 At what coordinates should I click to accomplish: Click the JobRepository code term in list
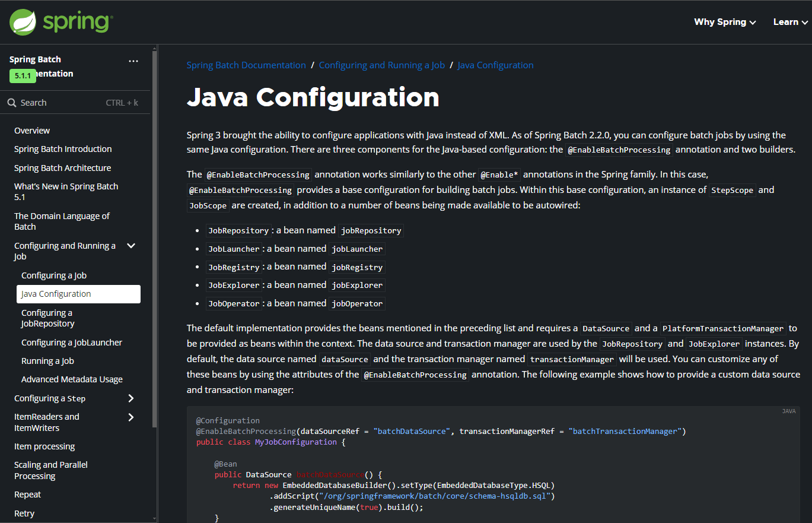[x=238, y=230]
